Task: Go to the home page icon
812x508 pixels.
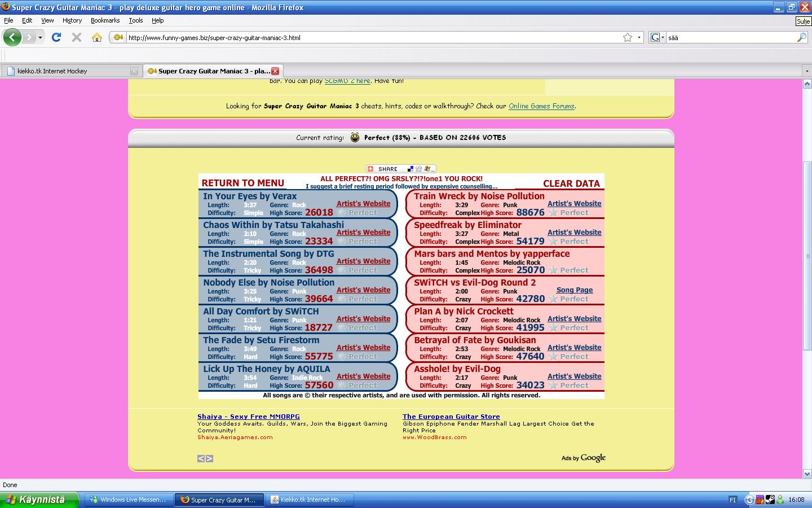Action: click(x=97, y=37)
